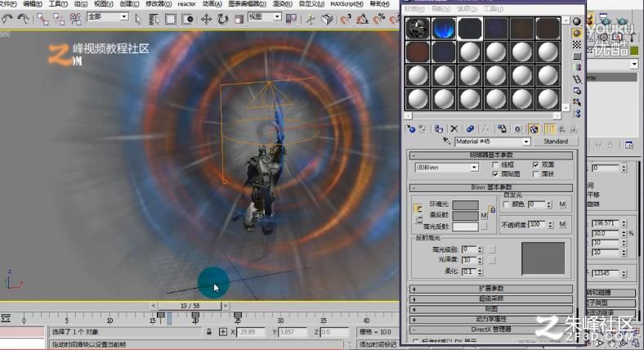
Task: Open the Select by Name list
Action: (154, 19)
